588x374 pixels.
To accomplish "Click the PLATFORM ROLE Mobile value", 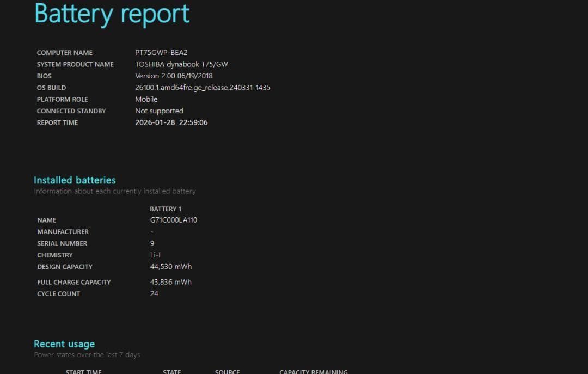I will coord(146,99).
